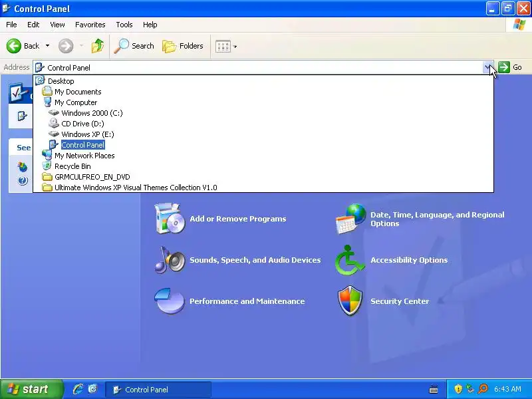Click the Add or Remove Programs icon
Screen dimensions: 532x399
click(170, 219)
